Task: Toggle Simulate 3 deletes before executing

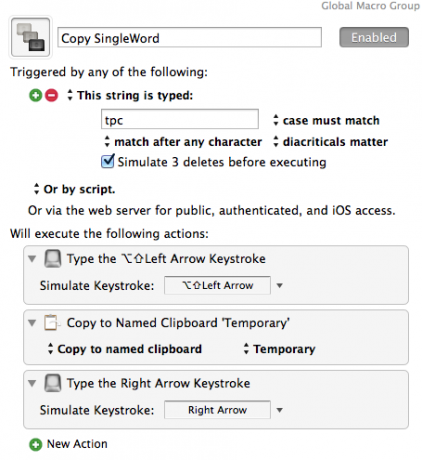Action: [x=108, y=161]
